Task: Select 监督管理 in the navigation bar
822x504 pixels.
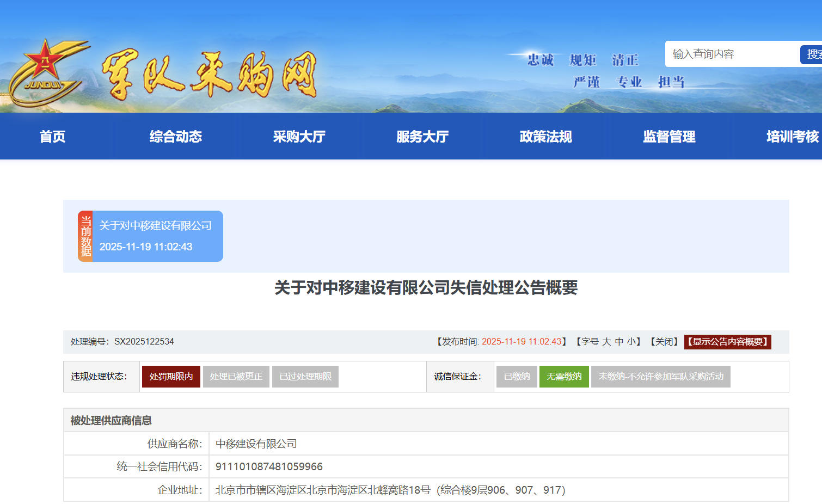Action: click(669, 137)
